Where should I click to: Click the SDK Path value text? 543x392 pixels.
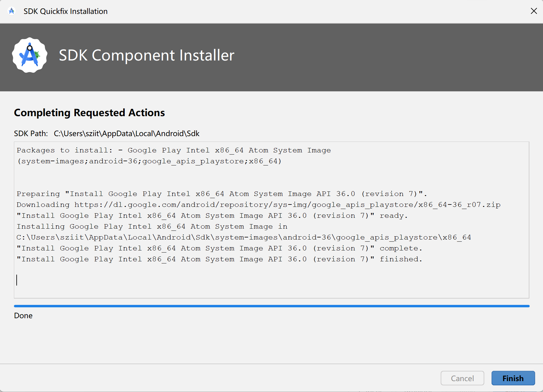click(127, 133)
